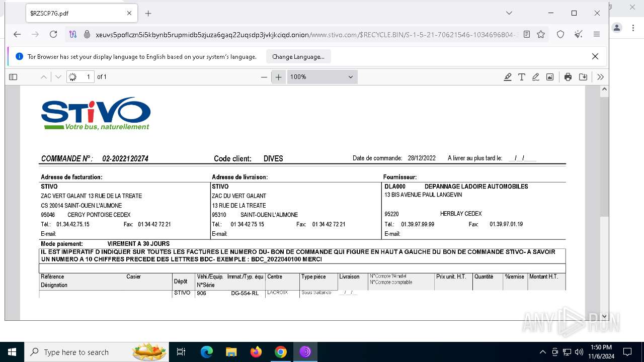Reload the current page
Image resolution: width=644 pixels, height=362 pixels.
pos(53,34)
